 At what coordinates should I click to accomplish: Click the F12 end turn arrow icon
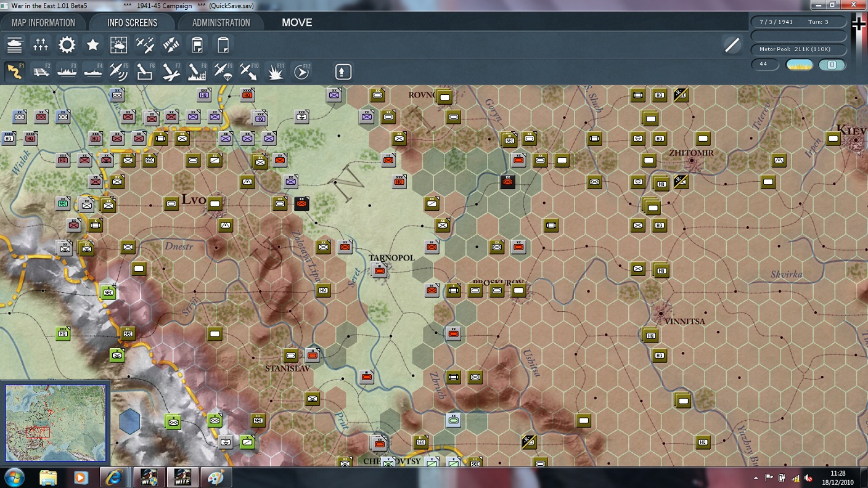(x=301, y=71)
